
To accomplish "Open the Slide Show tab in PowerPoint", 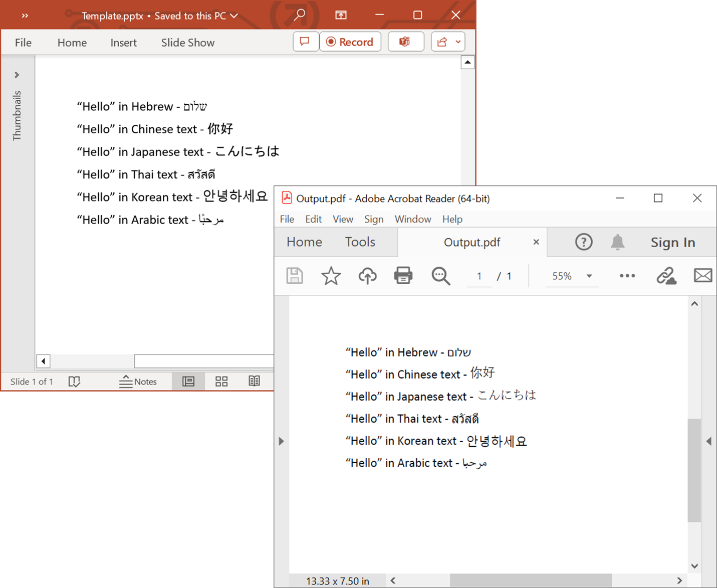I will click(188, 43).
